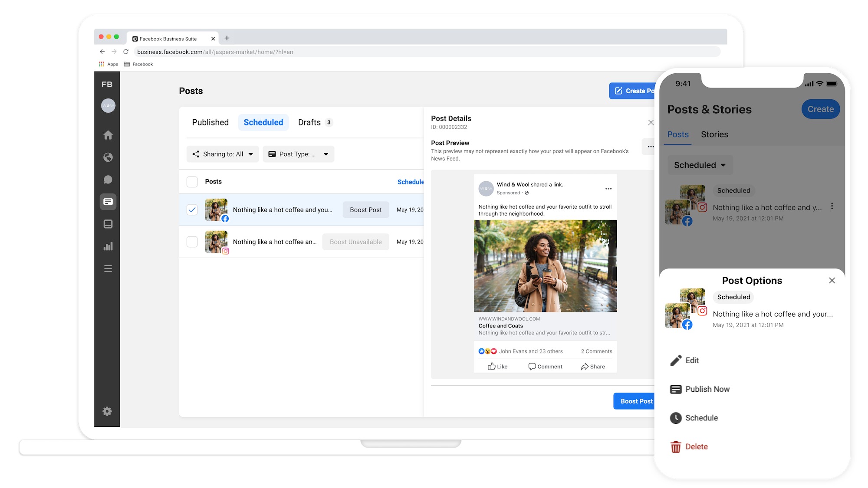Open the Home icon in sidebar
This screenshot has width=868, height=488.
[108, 135]
